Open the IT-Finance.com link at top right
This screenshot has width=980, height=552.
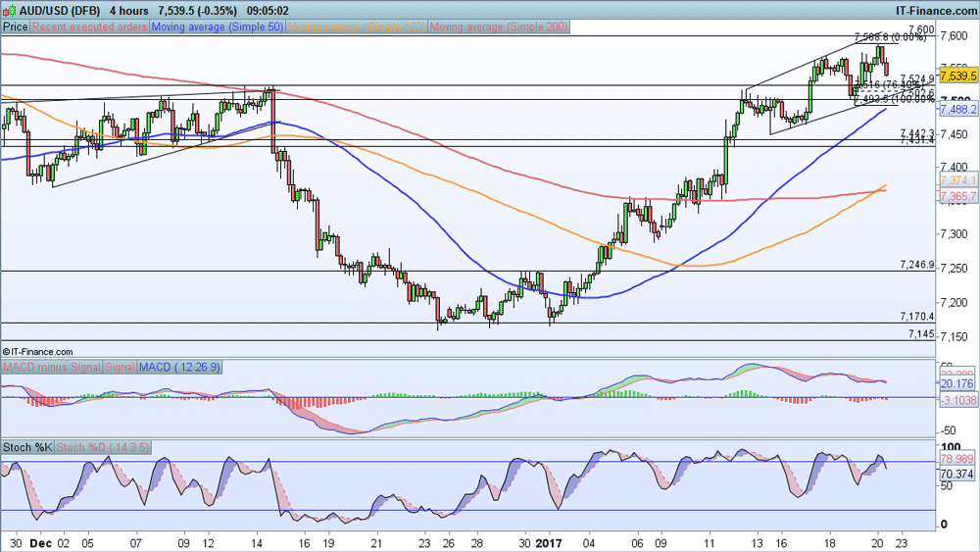tap(936, 11)
